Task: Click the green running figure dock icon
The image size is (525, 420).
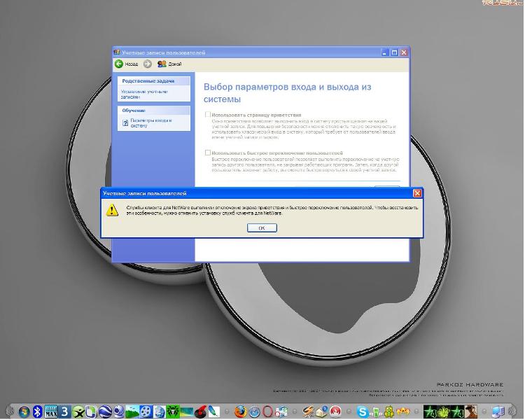Action: (x=78, y=412)
